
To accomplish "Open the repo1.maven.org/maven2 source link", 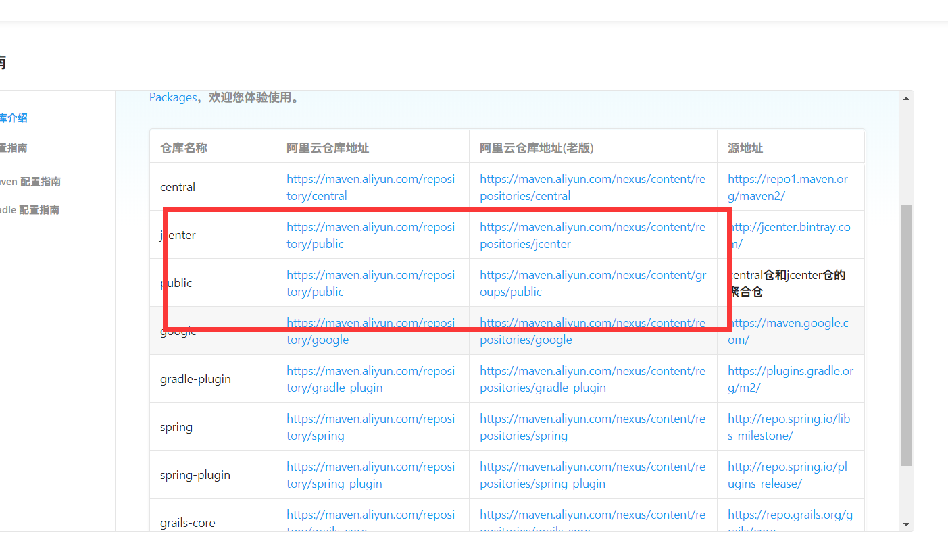I will pyautogui.click(x=787, y=187).
